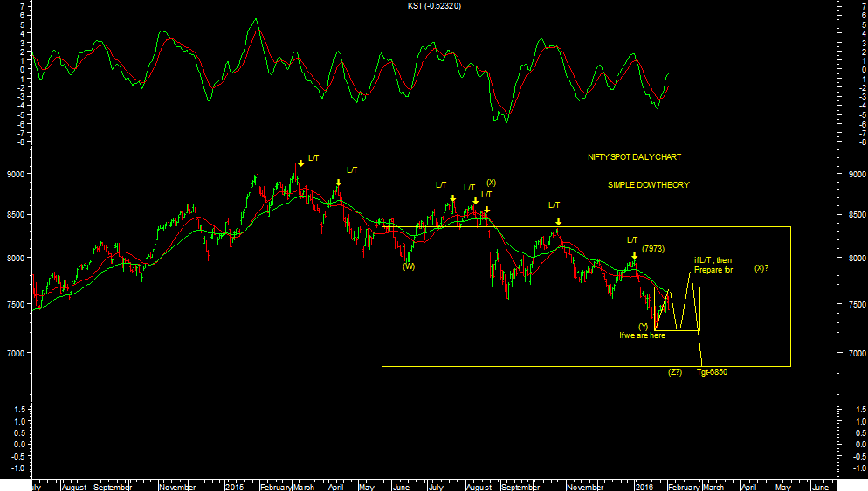Click the (W) wave label

point(409,266)
